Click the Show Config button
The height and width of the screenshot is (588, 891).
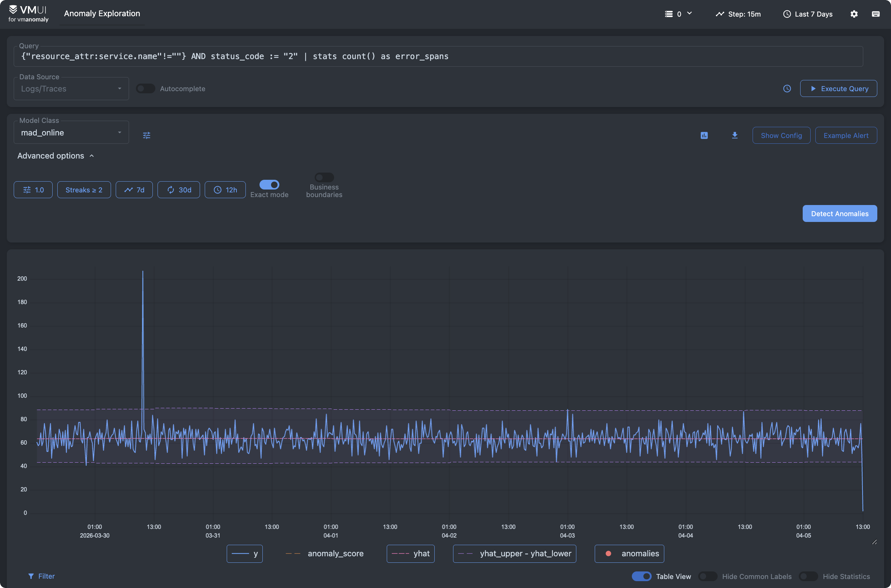coord(781,135)
